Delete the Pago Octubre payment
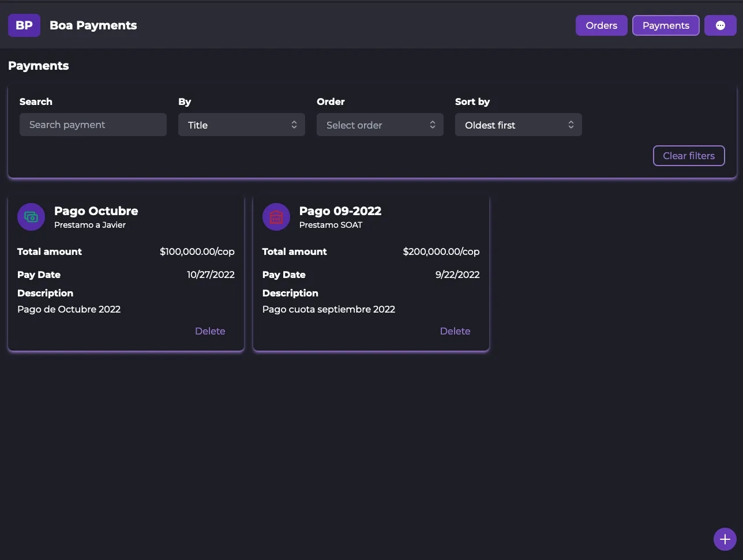The width and height of the screenshot is (743, 560). (210, 331)
